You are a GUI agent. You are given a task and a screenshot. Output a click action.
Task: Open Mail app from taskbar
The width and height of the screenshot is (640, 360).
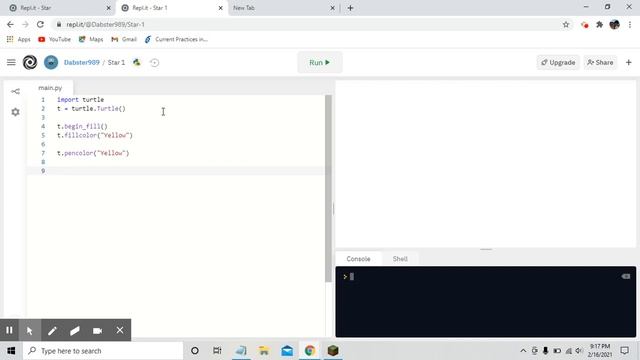tap(287, 351)
